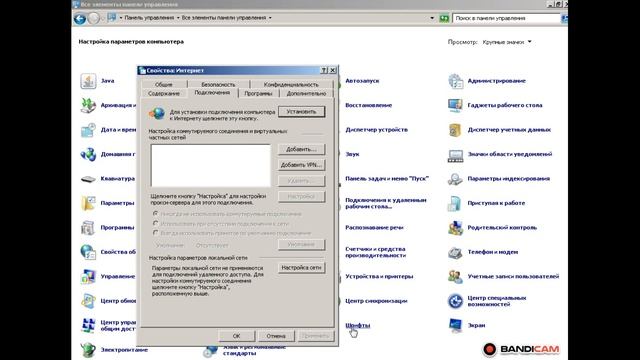Open the Java control panel icon
The image size is (640, 360).
pyautogui.click(x=88, y=81)
